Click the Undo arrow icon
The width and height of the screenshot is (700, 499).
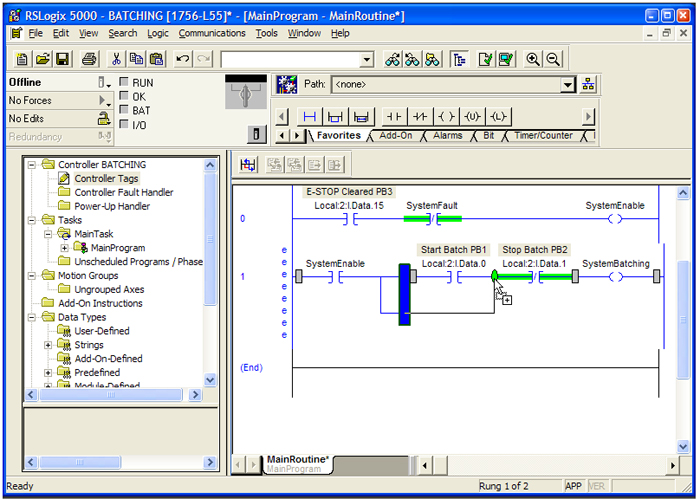[x=182, y=59]
